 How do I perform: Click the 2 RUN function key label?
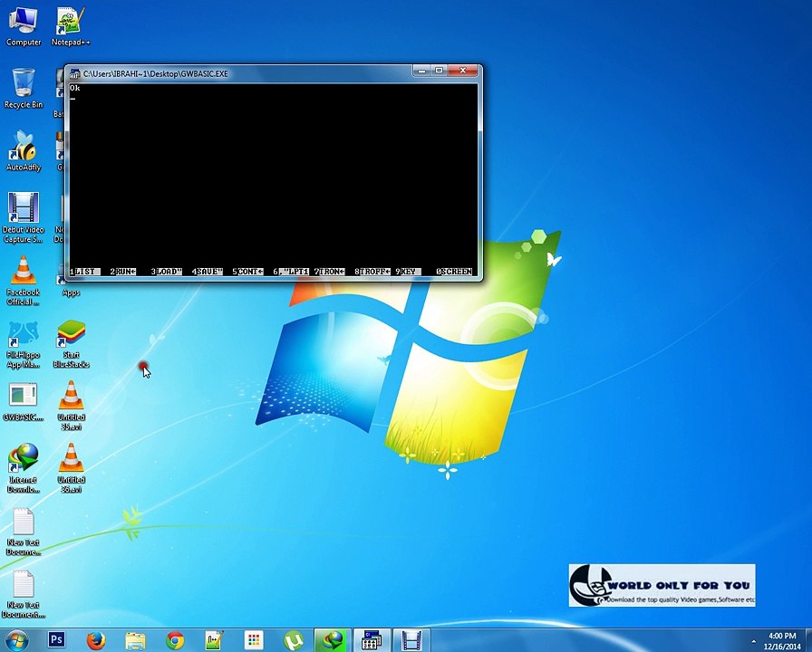tap(123, 271)
